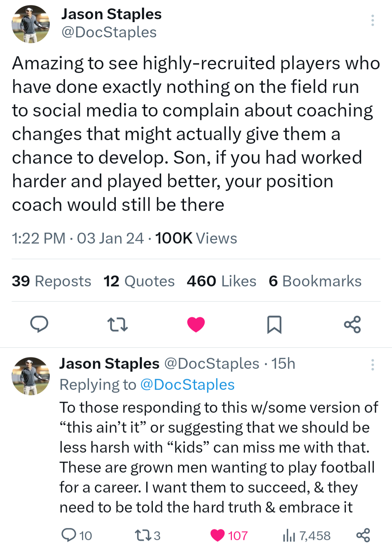Click the repost icon under the main tweet
The image size is (392, 554).
coord(118,325)
